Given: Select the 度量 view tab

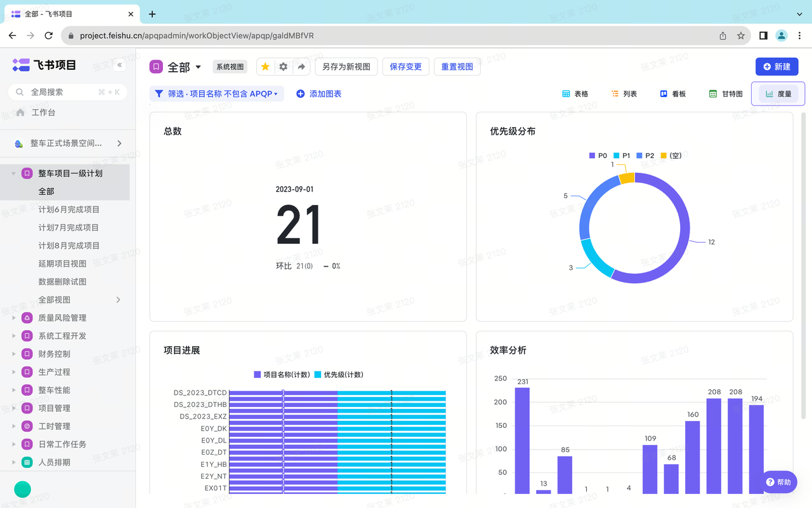Looking at the screenshot, I should click(x=778, y=94).
